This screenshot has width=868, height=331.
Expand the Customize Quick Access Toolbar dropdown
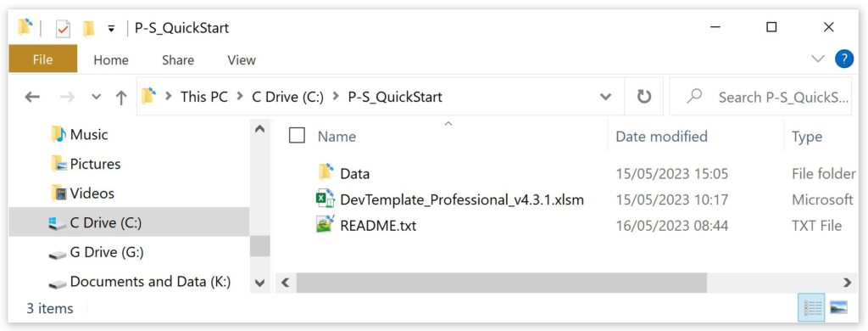pyautogui.click(x=111, y=29)
